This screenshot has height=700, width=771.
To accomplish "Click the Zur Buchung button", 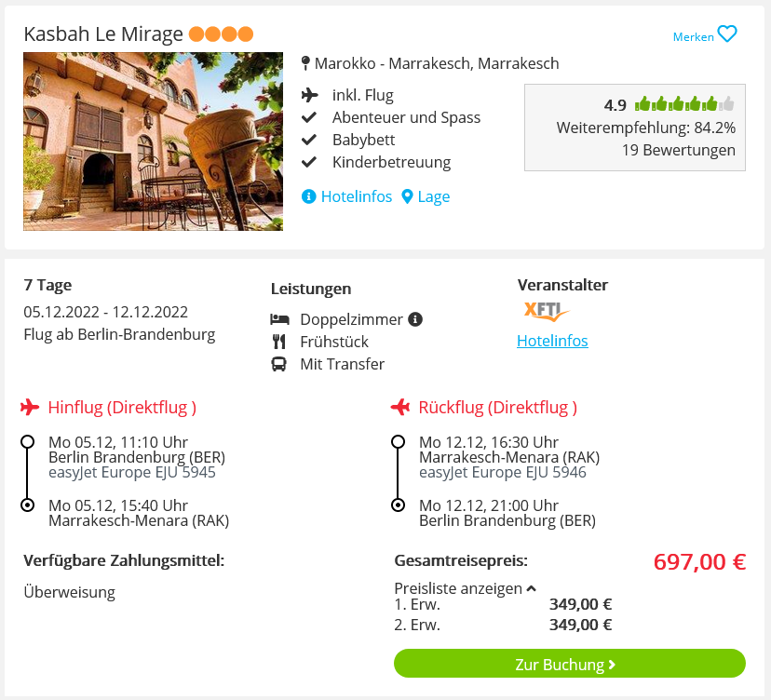I will click(569, 664).
